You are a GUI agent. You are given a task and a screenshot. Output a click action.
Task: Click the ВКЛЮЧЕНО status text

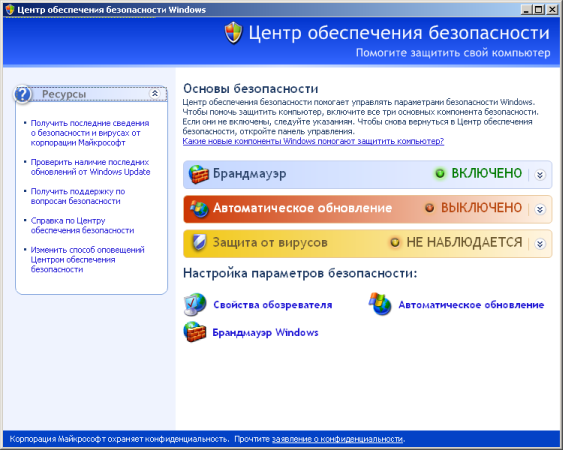[x=487, y=173]
